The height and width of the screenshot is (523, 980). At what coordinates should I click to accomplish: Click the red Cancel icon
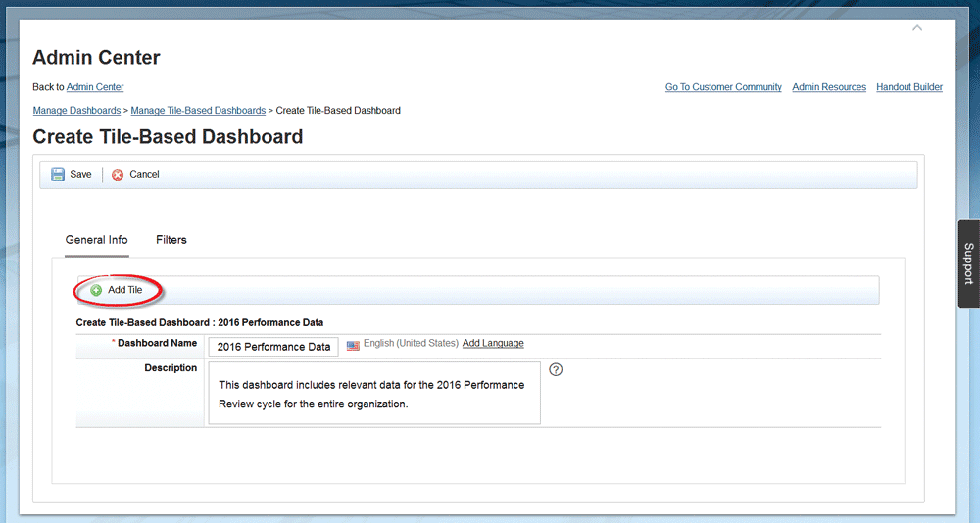point(118,175)
